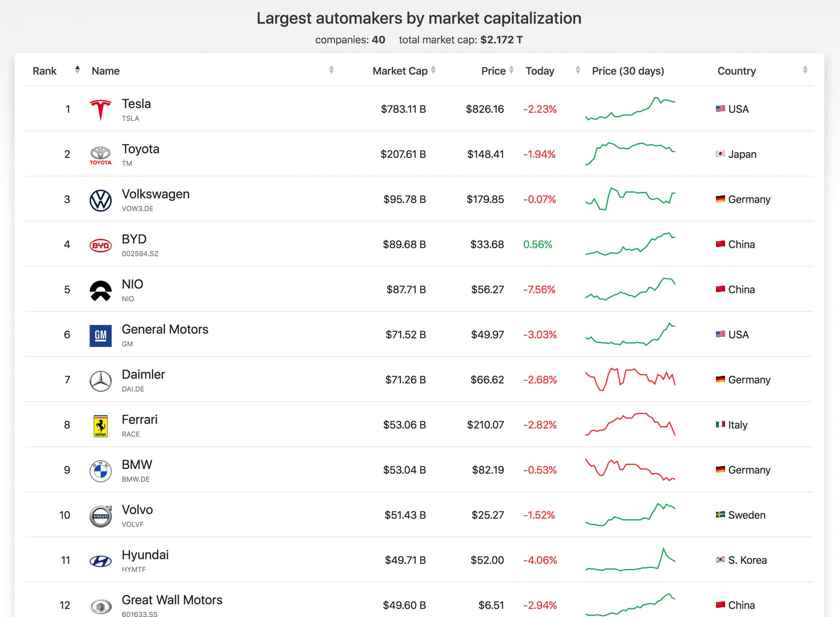Sort table using Name column arrows
Viewport: 840px width, 617px height.
(331, 70)
